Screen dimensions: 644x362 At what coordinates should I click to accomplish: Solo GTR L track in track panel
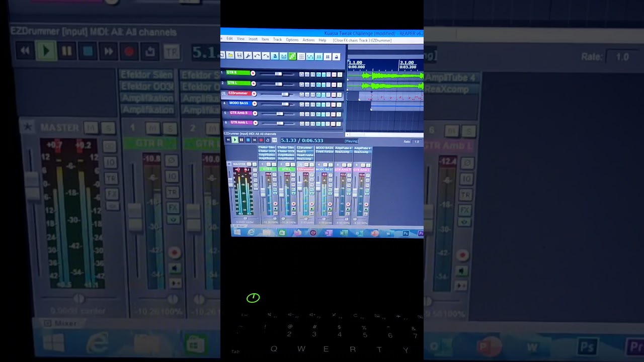pos(340,84)
